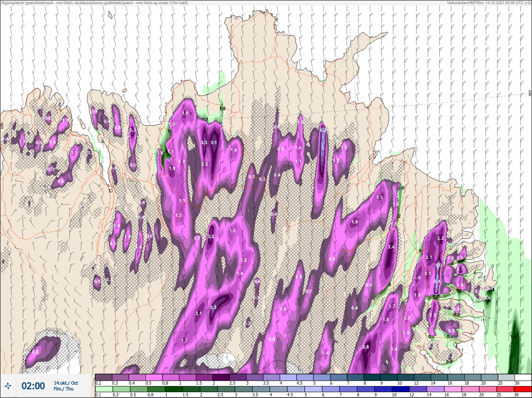The height and width of the screenshot is (398, 532).
Task: Select top-row legend swatch between 2 and 2.5
Action: 222,377
